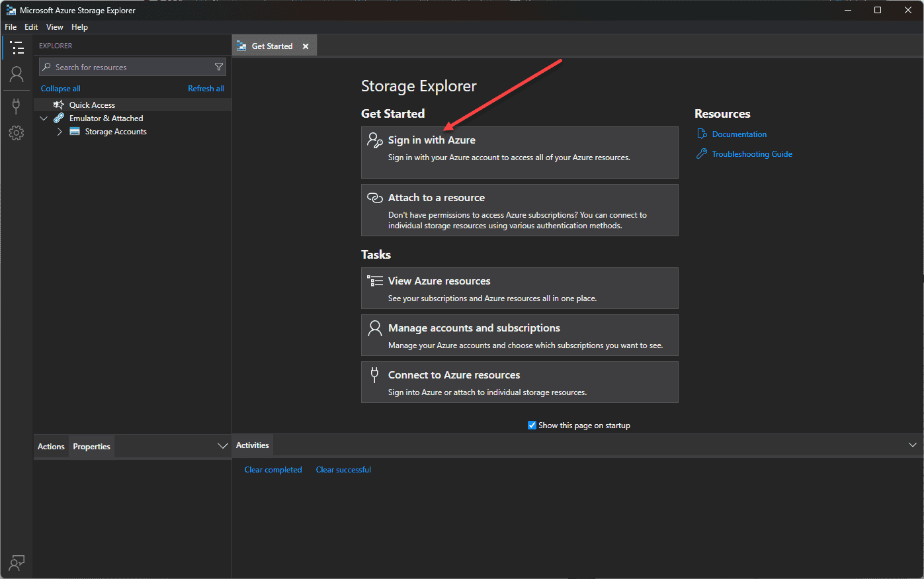Click the Emulator & Attached link icon
Viewport: 924px width, 579px height.
(59, 118)
